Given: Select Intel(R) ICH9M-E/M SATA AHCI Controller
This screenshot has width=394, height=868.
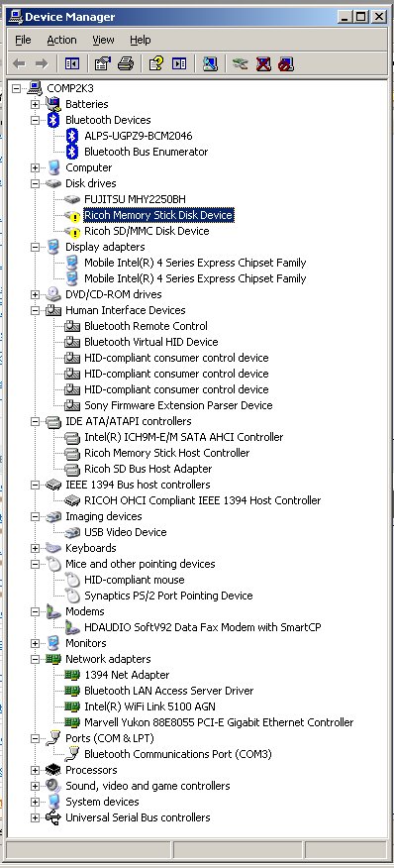Looking at the screenshot, I should tap(183, 437).
